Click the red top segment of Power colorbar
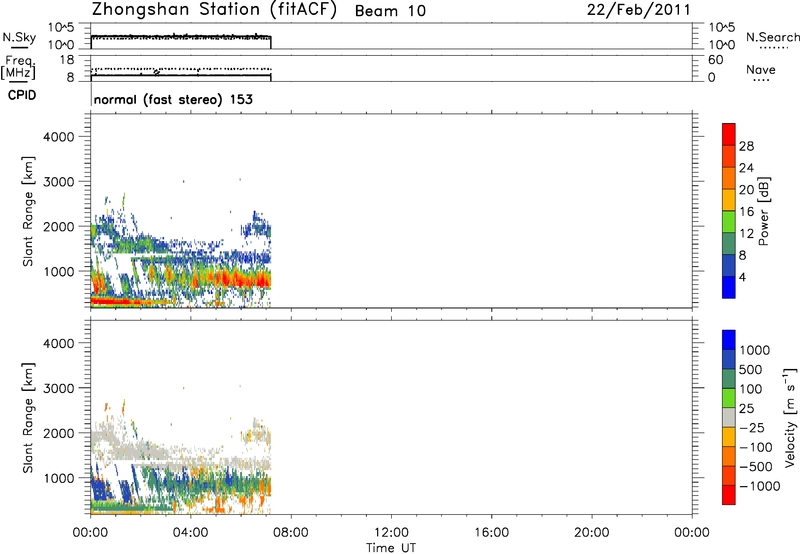 729,134
